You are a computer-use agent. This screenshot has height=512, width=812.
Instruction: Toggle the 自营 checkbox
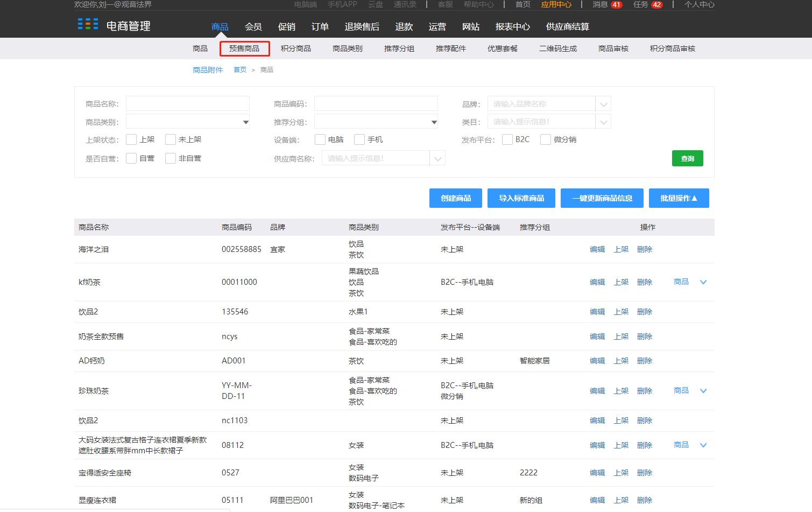pyautogui.click(x=131, y=158)
